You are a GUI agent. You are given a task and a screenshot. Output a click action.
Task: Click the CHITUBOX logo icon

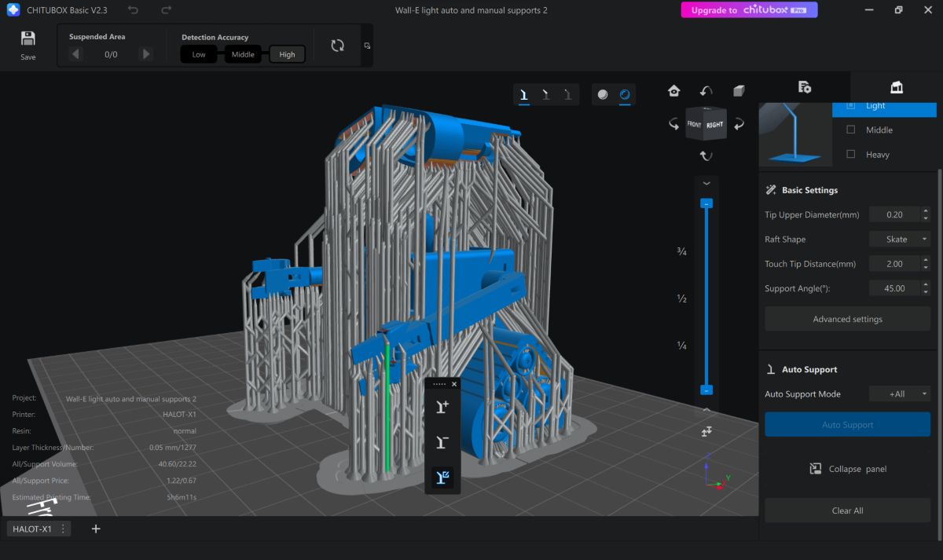coord(13,10)
